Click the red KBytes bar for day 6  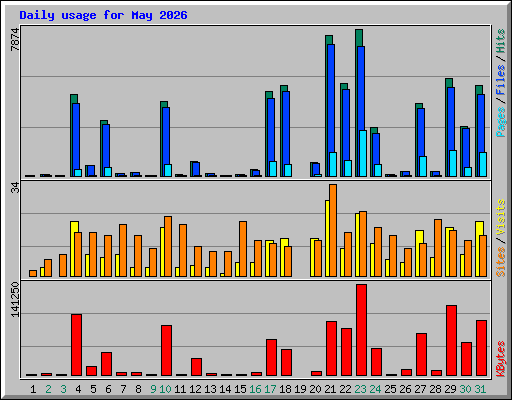106,364
